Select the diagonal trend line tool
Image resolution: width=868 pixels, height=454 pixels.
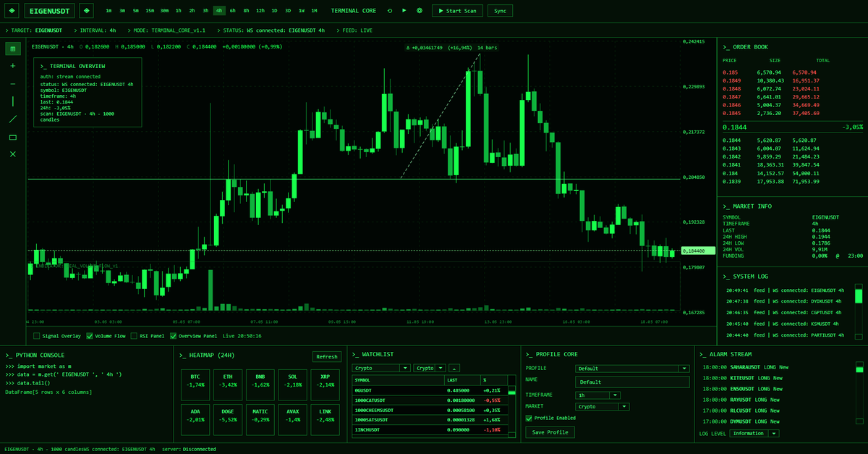13,119
